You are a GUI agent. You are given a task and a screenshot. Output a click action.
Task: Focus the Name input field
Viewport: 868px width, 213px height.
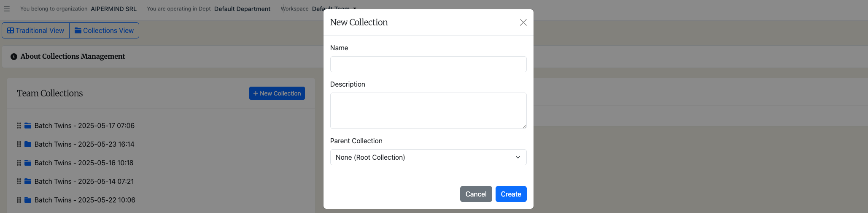[x=428, y=64]
